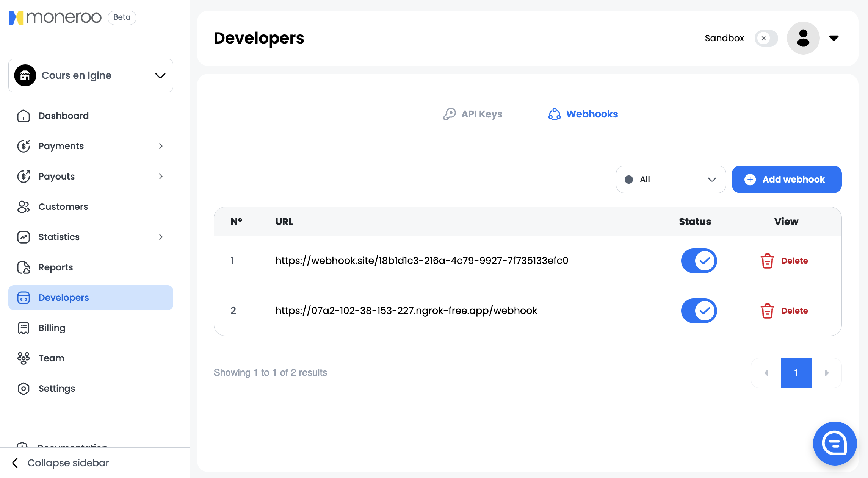
Task: Expand the Payments submenu chevron
Action: click(161, 146)
